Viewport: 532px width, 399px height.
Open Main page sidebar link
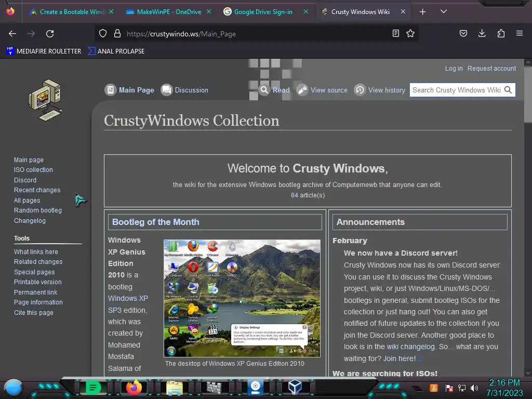[x=29, y=160]
